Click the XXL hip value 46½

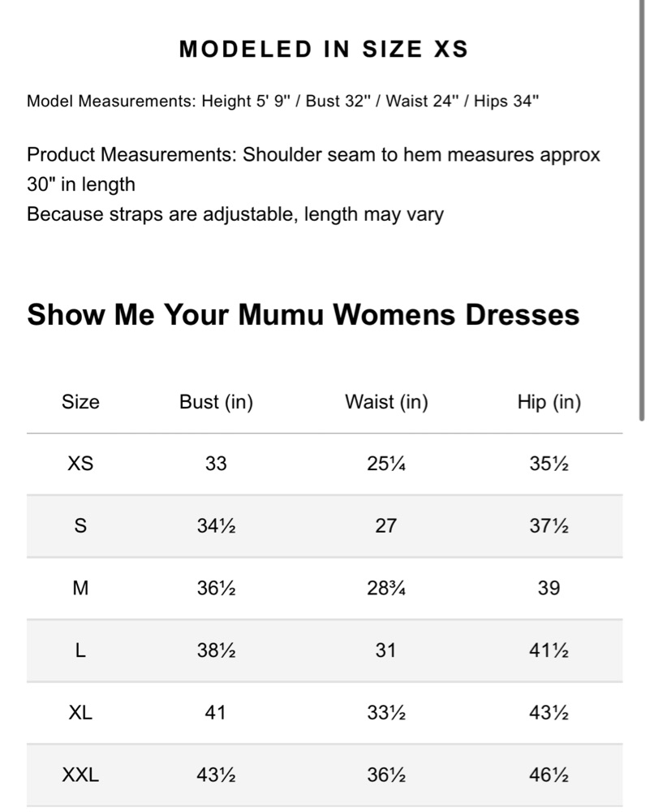point(549,775)
